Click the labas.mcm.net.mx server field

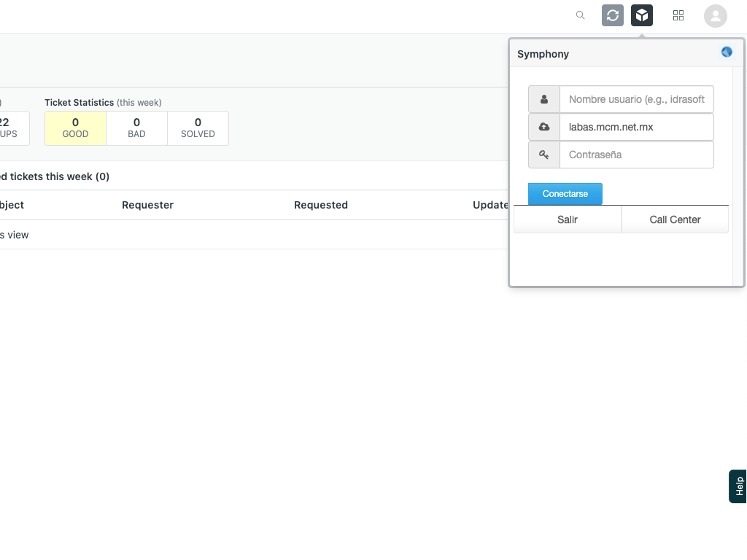coord(636,127)
